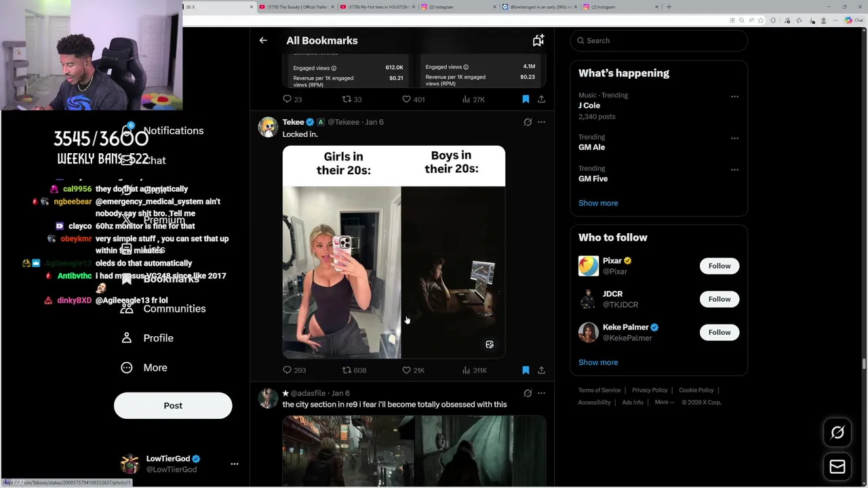Open Terms of Service link
Image resolution: width=868 pixels, height=488 pixels.
point(599,390)
